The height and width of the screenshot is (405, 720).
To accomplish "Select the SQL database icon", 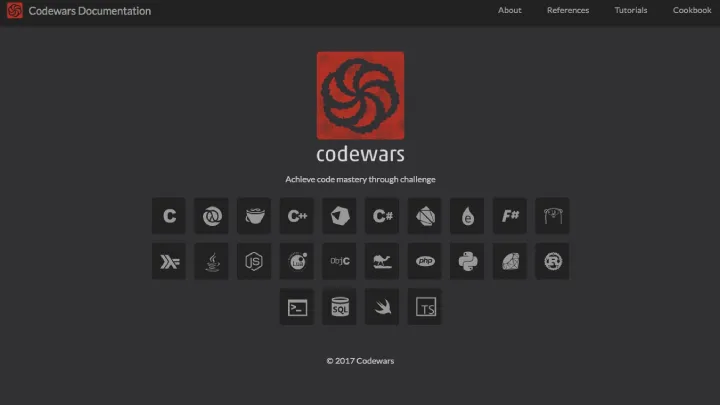I will click(339, 307).
